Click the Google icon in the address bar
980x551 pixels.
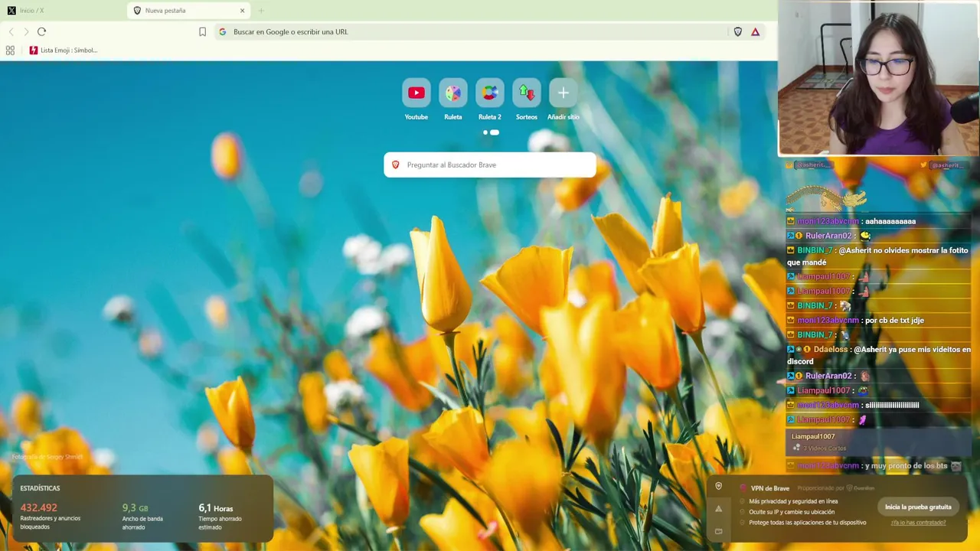pos(223,31)
